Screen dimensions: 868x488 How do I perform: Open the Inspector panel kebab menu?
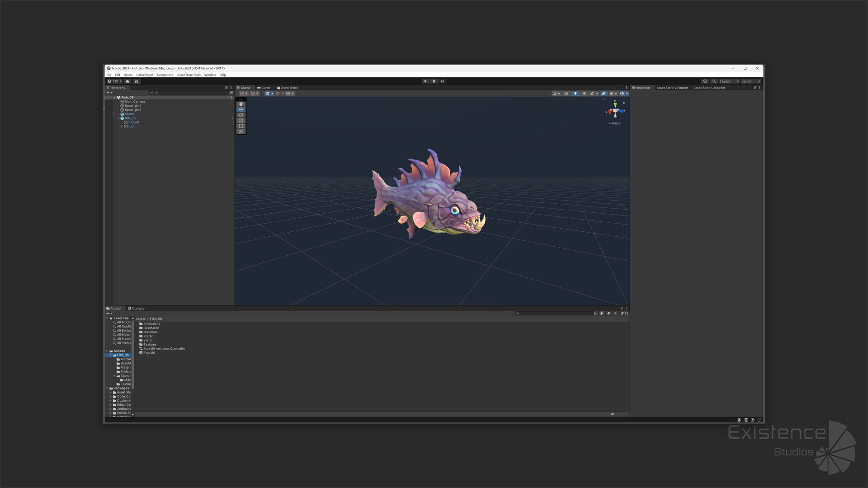click(x=759, y=88)
